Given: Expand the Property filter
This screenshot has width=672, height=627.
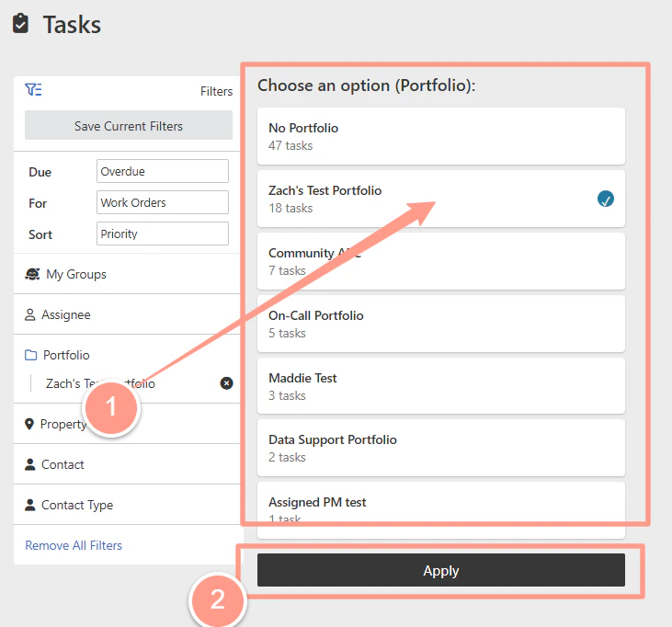Looking at the screenshot, I should (127, 424).
